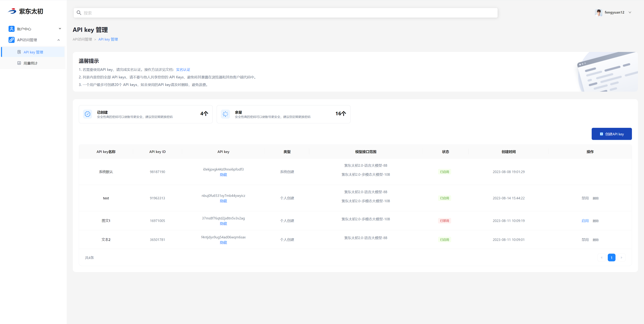Viewport: 644px width, 324px height.
Task: Click timestamp 2023-08-08 19:01:29
Action: tap(509, 172)
